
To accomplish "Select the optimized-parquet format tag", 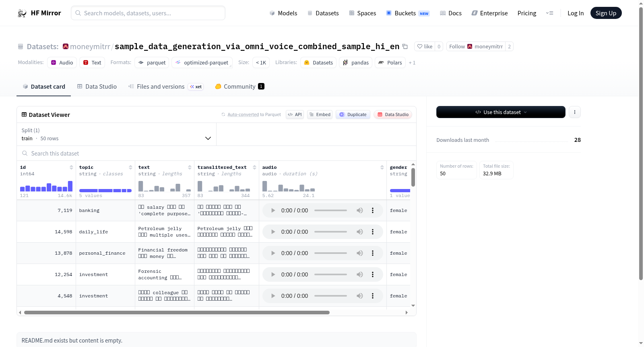I will [x=202, y=63].
